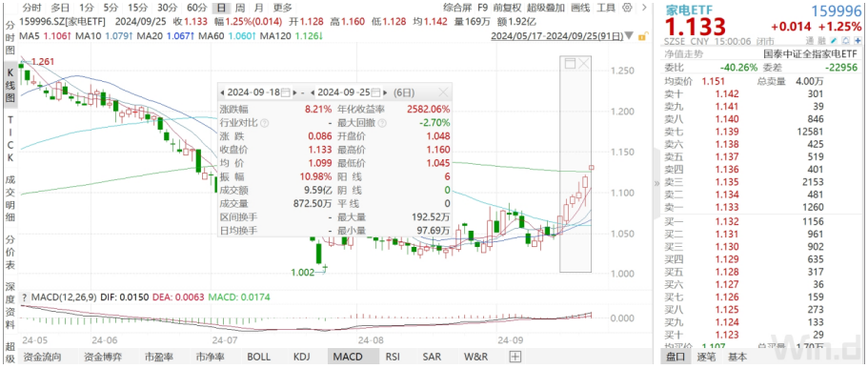Screen dimensions: 868x369
Task: Switch to the 周 weekly period tab
Action: (x=240, y=8)
